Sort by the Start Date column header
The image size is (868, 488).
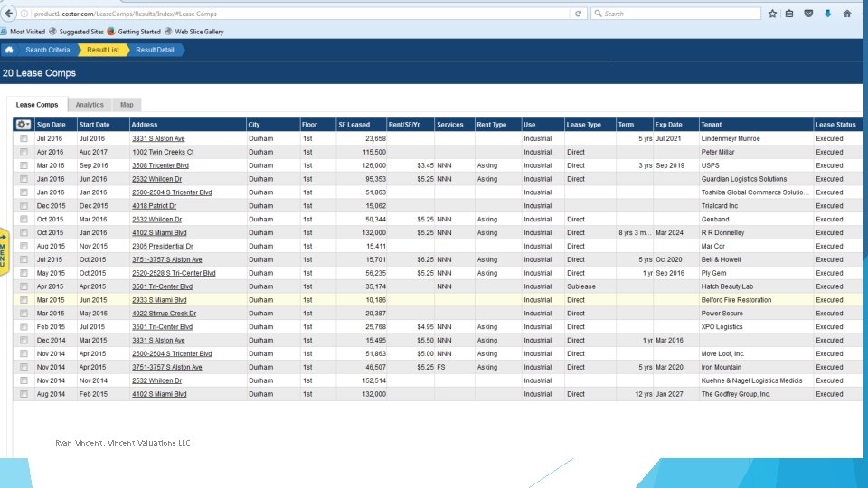(103, 125)
